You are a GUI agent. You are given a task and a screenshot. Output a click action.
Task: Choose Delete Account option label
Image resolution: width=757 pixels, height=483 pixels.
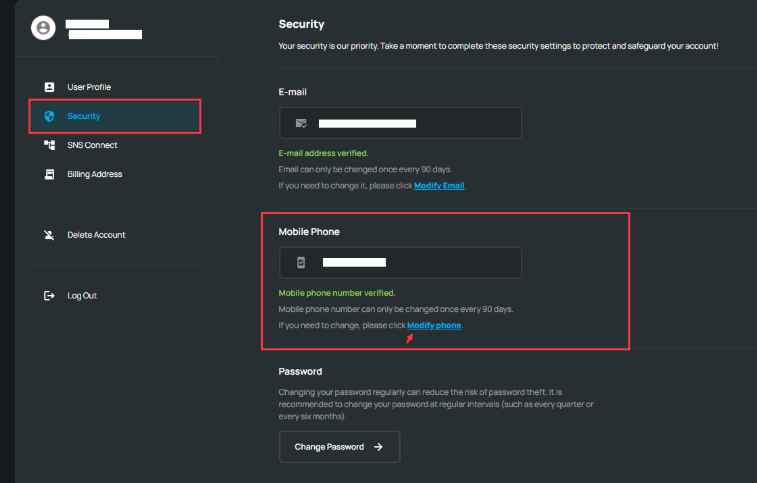tap(96, 235)
